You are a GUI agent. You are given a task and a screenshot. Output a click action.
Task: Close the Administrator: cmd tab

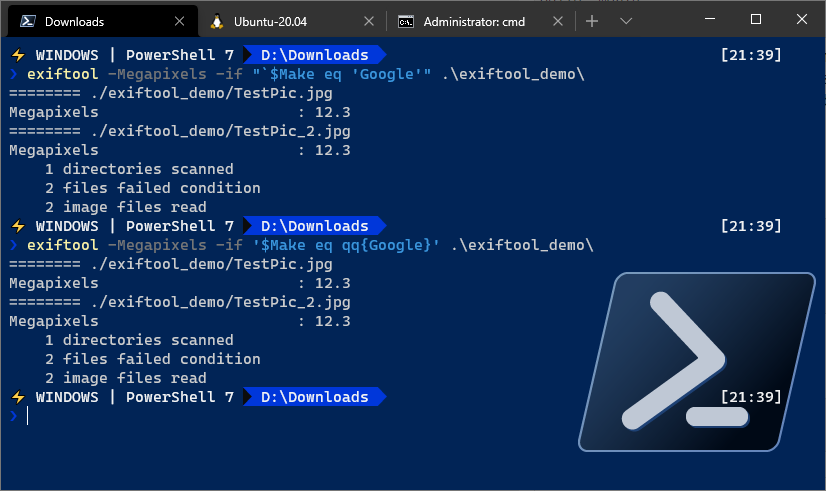558,21
